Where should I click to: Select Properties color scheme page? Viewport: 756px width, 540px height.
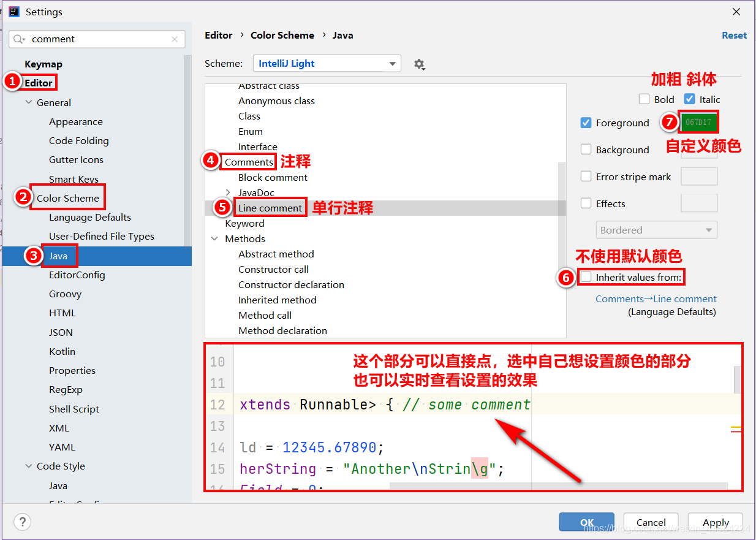[x=72, y=370]
